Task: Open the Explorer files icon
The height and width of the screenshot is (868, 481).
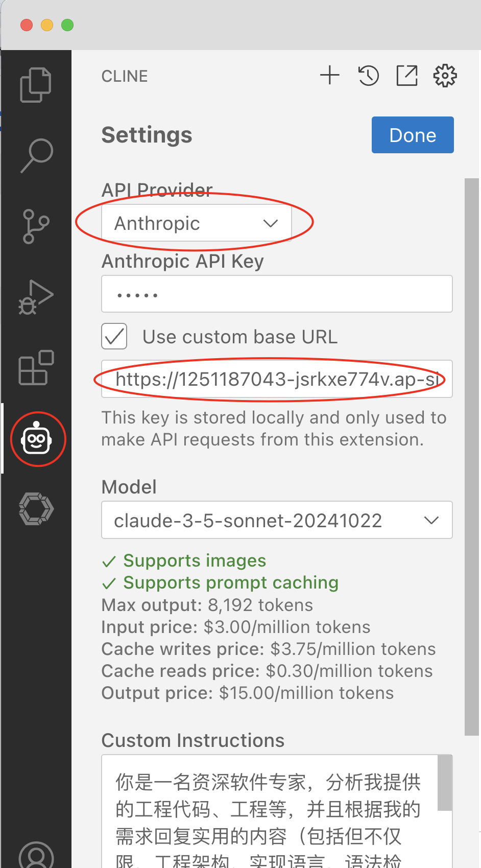Action: tap(36, 85)
